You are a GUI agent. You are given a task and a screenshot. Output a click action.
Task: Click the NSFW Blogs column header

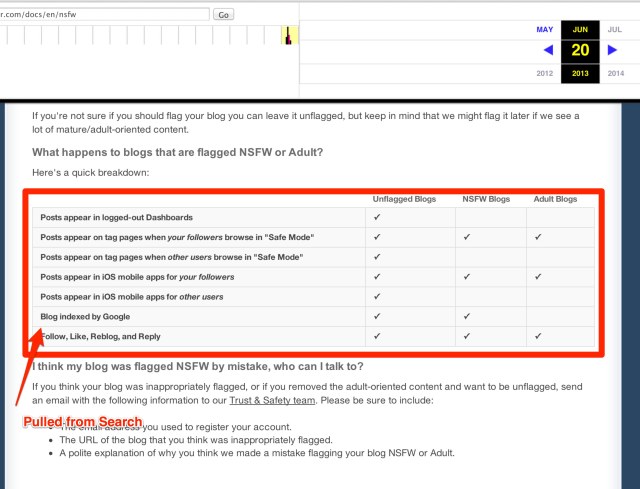[x=486, y=199]
